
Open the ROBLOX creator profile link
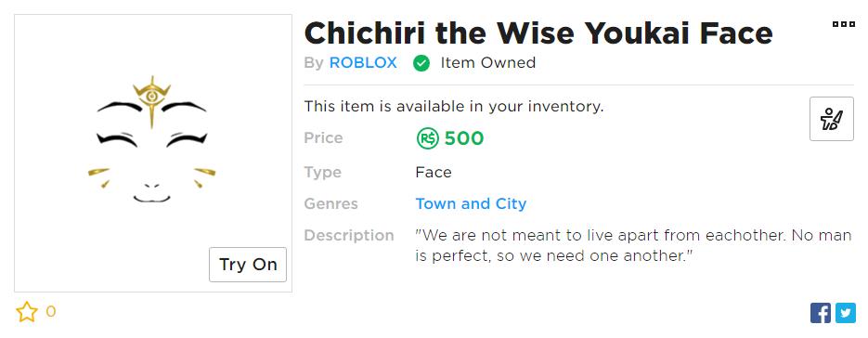pos(363,63)
